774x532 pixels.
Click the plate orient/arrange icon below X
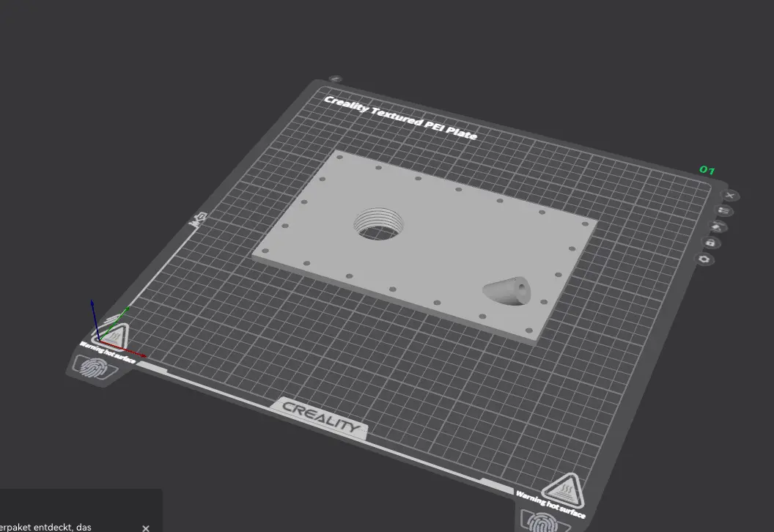coord(724,211)
